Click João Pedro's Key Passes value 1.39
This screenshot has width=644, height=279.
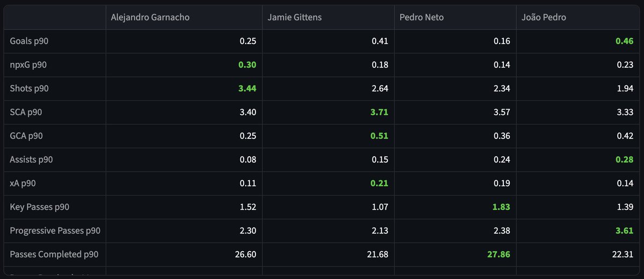point(625,207)
